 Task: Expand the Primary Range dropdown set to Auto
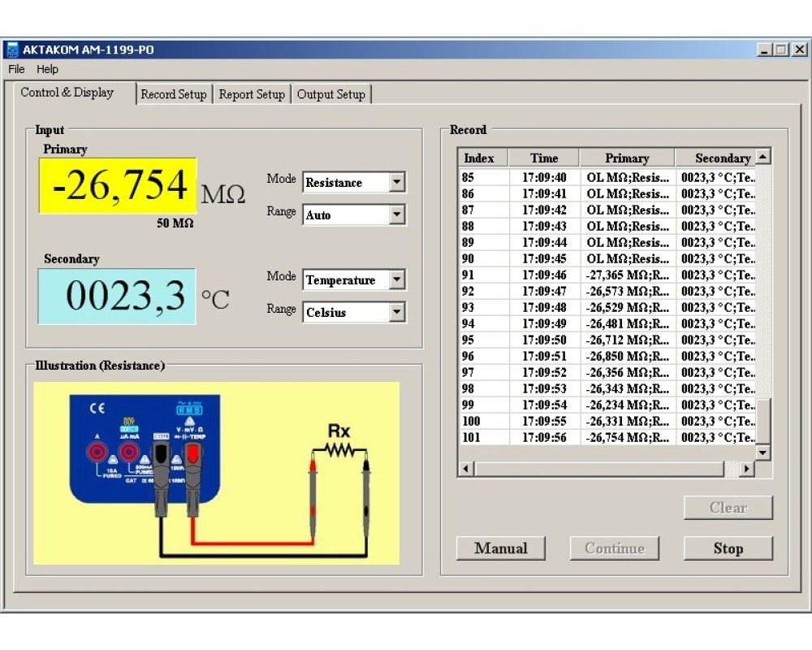coord(396,215)
